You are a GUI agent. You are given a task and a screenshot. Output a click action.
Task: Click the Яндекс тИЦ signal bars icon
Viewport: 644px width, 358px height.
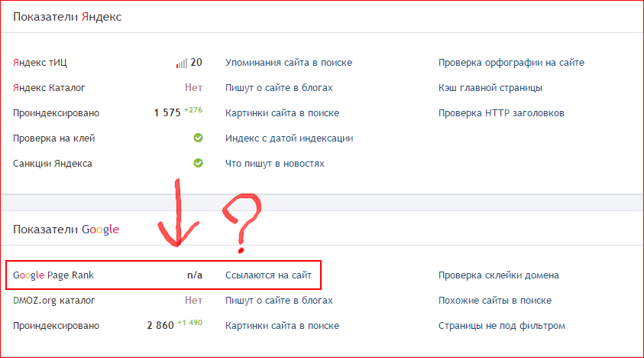(x=181, y=63)
